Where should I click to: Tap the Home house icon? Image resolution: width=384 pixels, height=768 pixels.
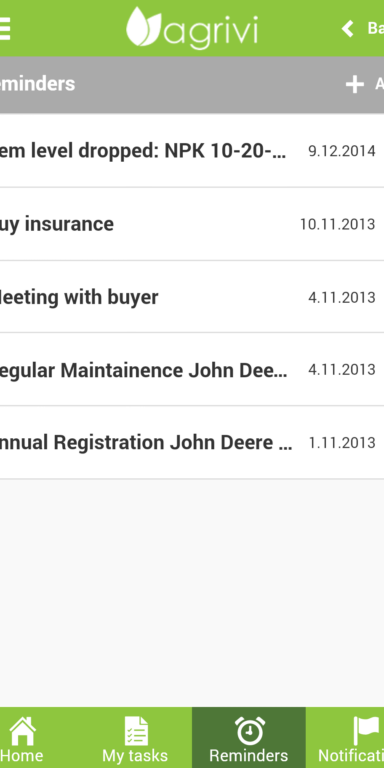(x=23, y=731)
